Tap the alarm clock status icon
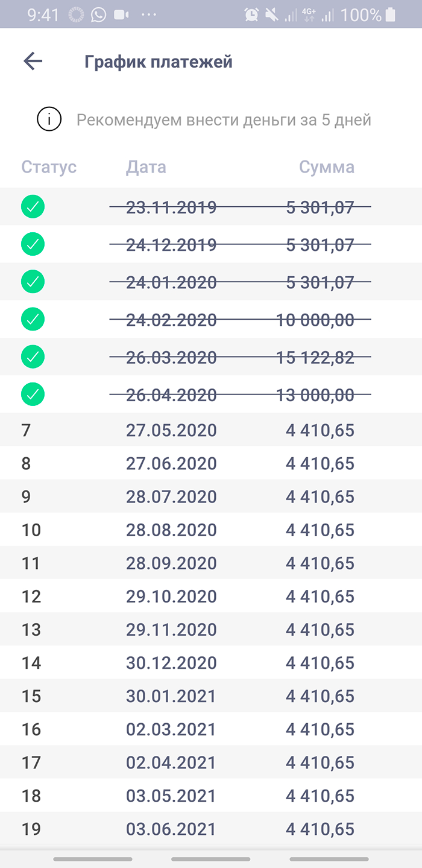422x868 pixels. point(251,14)
